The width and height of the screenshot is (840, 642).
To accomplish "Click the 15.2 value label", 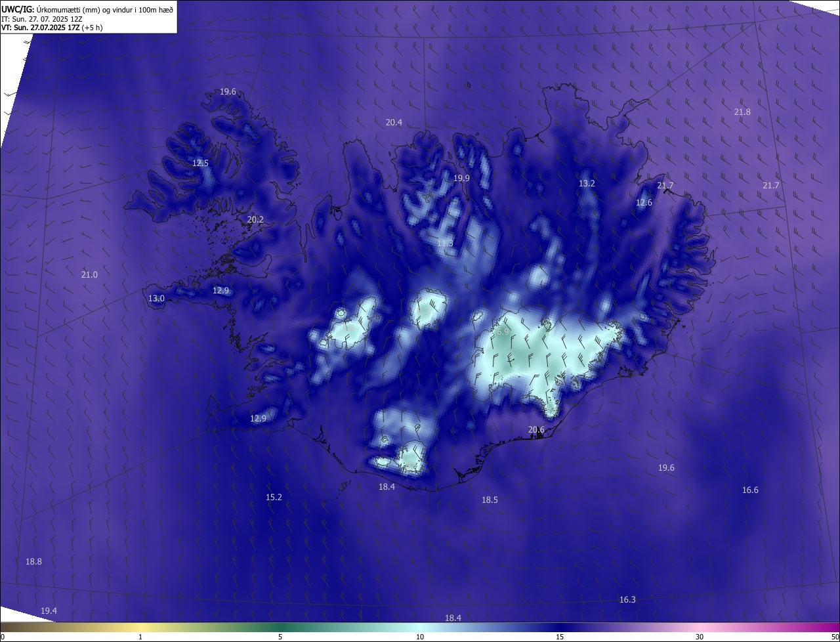I will pyautogui.click(x=274, y=497).
